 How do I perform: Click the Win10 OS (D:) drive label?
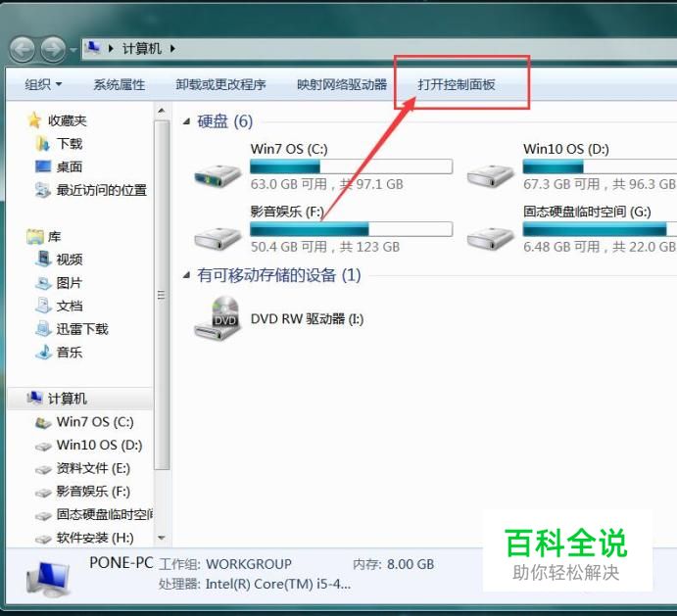[566, 149]
